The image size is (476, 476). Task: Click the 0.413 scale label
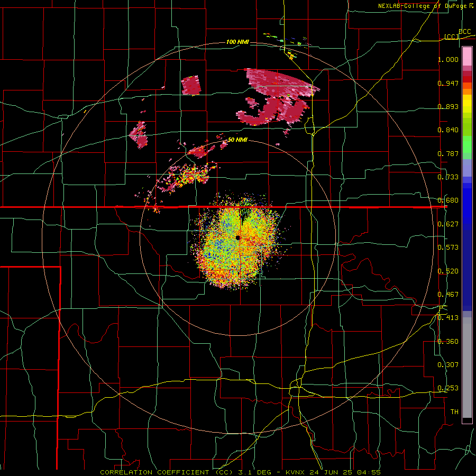[x=448, y=318]
